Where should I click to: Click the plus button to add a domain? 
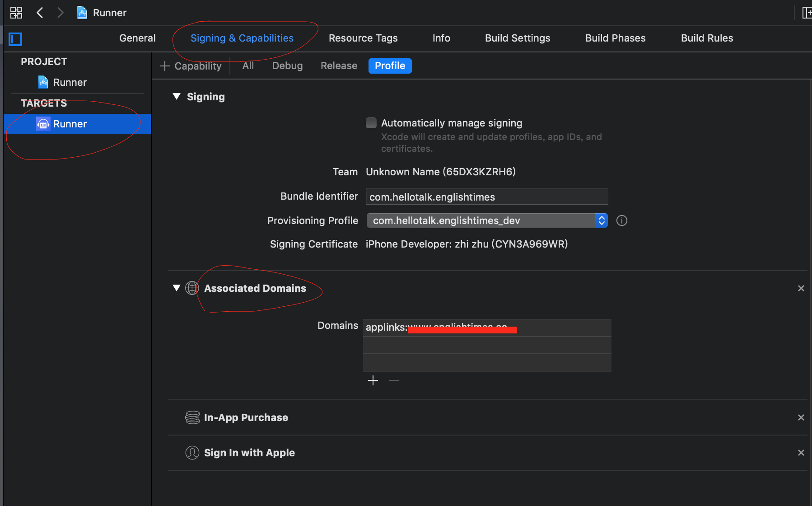(x=373, y=380)
